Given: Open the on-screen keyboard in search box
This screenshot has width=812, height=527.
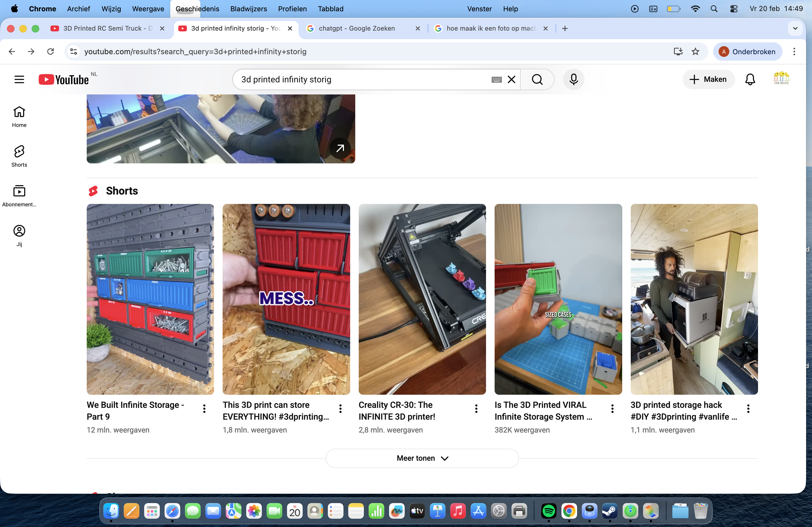Looking at the screenshot, I should pyautogui.click(x=496, y=79).
